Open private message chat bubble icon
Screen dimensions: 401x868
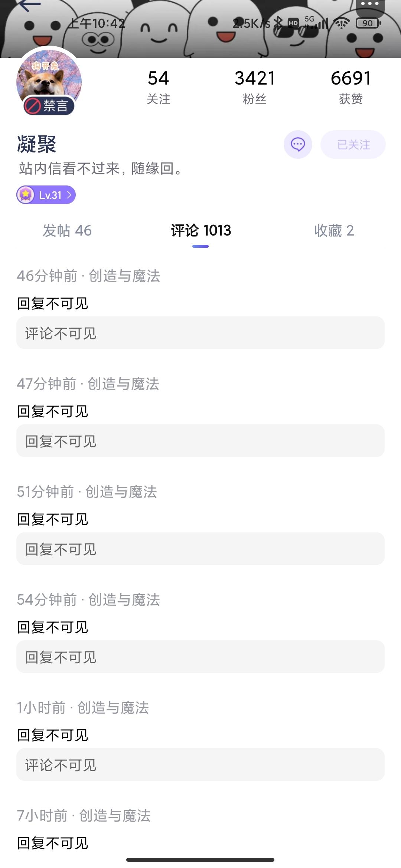pyautogui.click(x=298, y=144)
